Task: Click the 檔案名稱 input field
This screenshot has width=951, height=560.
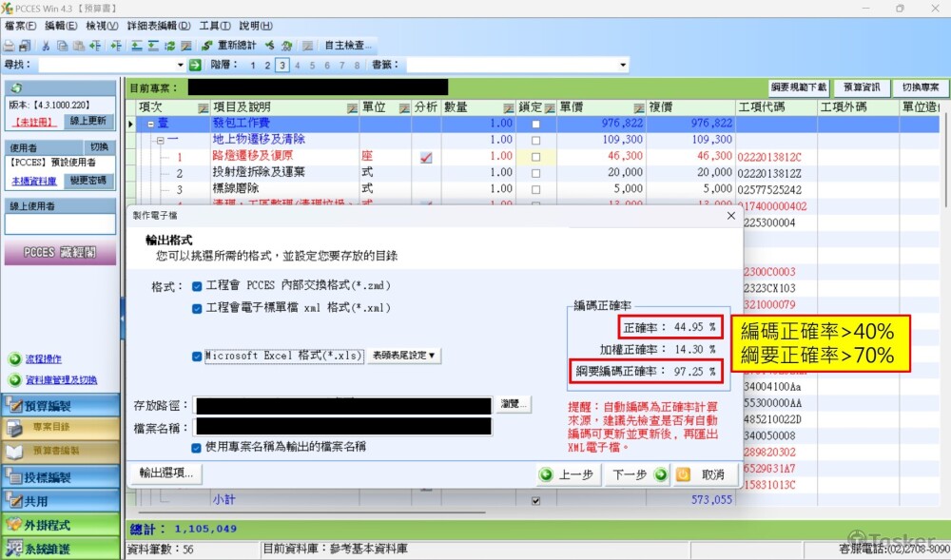Action: click(x=343, y=427)
